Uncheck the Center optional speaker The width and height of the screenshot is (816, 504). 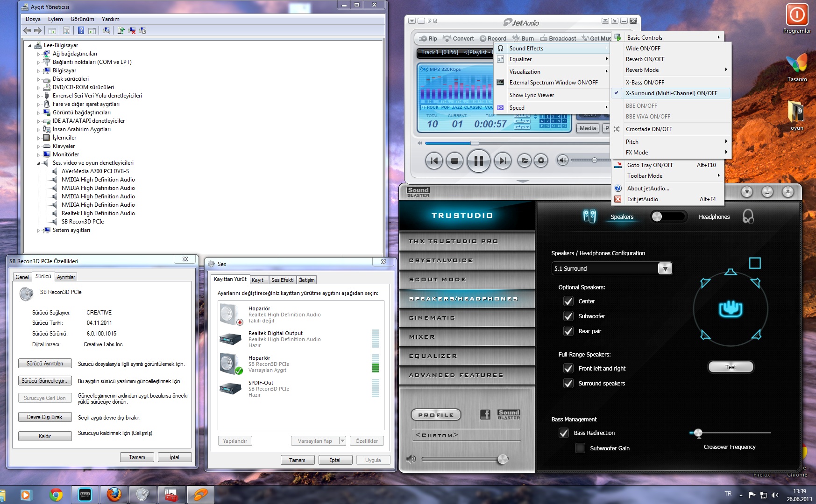tap(568, 301)
